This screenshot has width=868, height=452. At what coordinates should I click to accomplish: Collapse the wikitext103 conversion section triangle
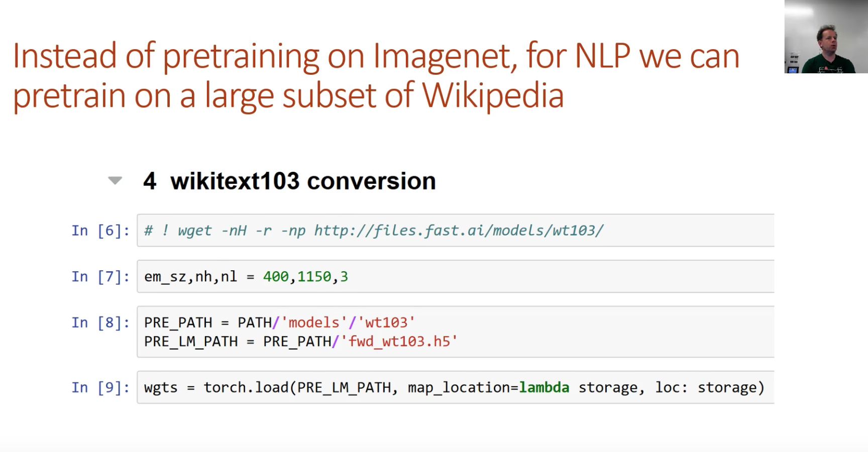coord(115,181)
